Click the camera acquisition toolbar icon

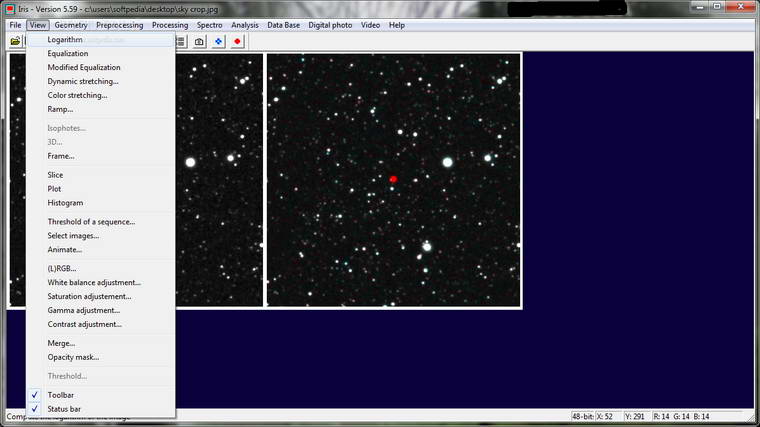pos(199,42)
